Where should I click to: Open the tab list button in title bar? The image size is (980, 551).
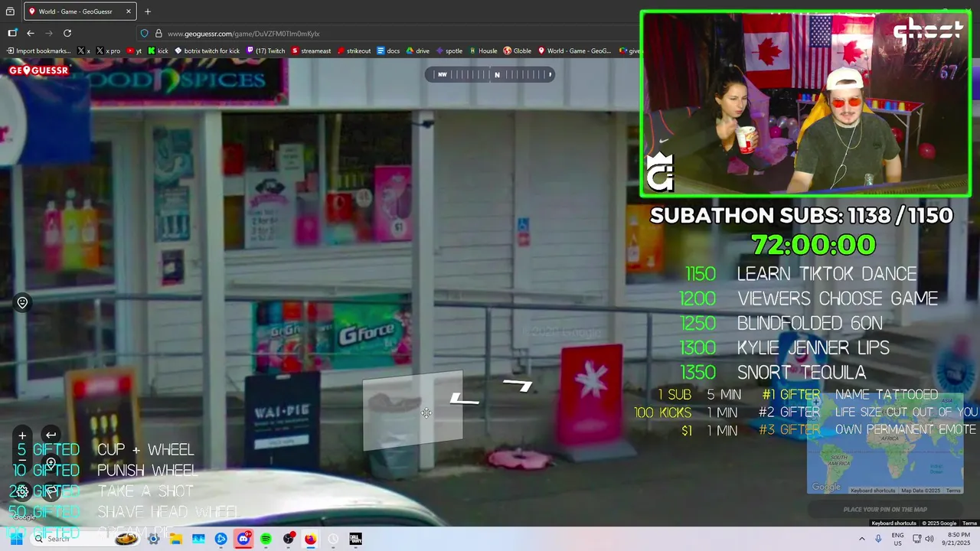pos(10,11)
